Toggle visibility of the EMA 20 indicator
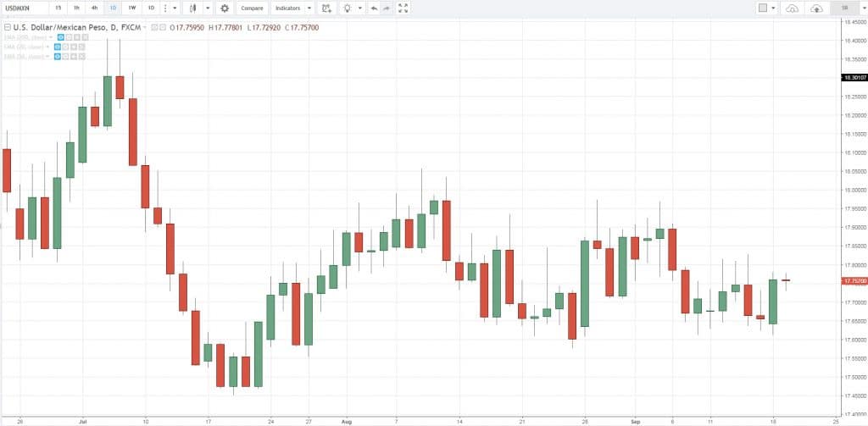Viewport: 868px width, 426px height. coord(57,47)
